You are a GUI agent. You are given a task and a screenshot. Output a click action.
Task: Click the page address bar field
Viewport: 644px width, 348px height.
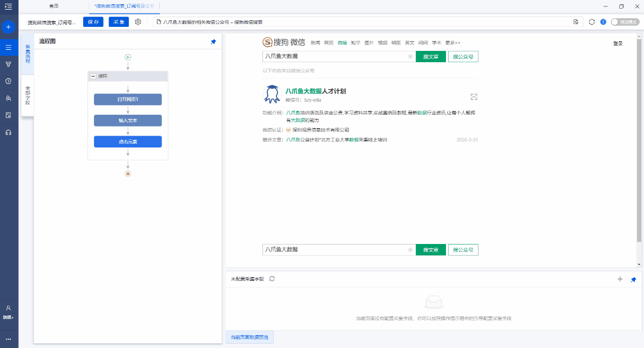368,22
